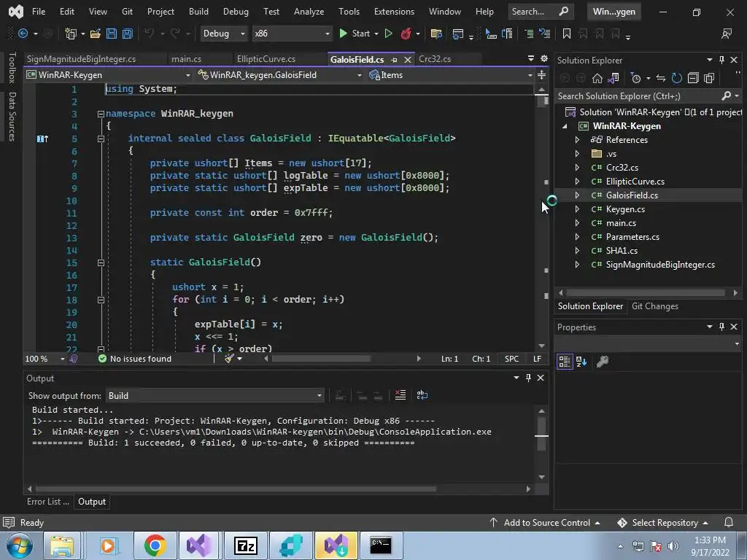Screen dimensions: 747x560
Task: Collapse the namespace WinRAR_keygen code block
Action: click(101, 114)
